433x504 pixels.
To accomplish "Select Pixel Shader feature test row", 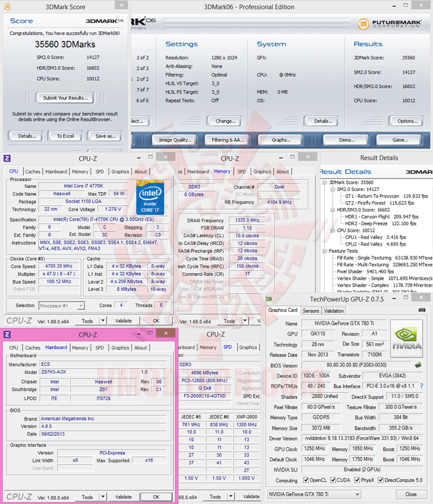I will click(365, 272).
